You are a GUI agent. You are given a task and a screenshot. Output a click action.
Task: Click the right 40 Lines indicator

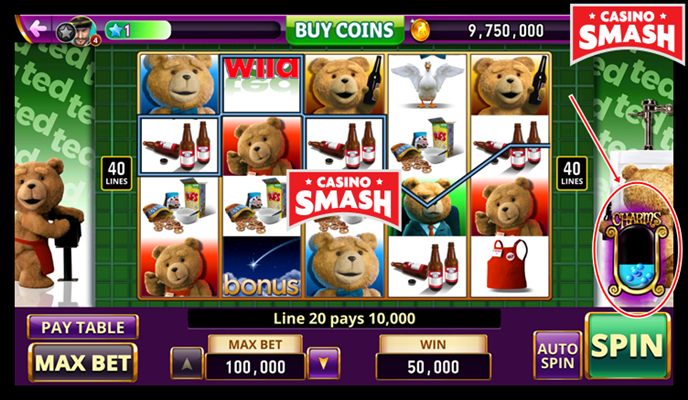[572, 173]
